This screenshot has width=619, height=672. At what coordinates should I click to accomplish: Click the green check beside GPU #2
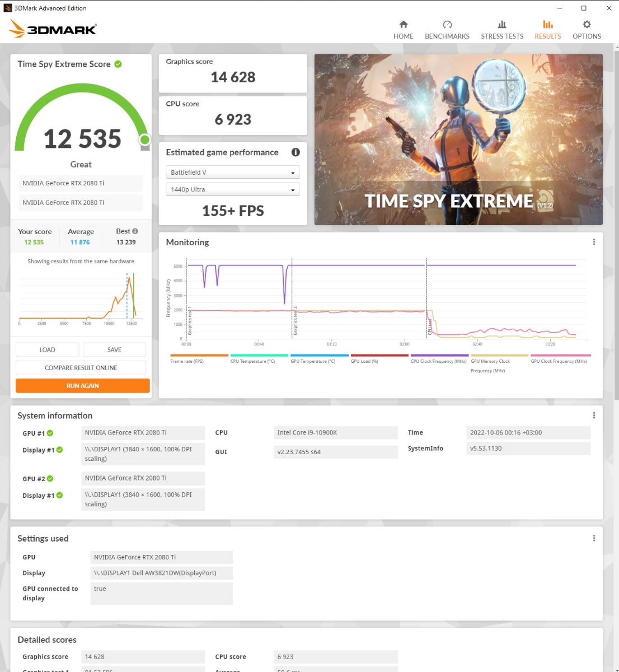[50, 478]
